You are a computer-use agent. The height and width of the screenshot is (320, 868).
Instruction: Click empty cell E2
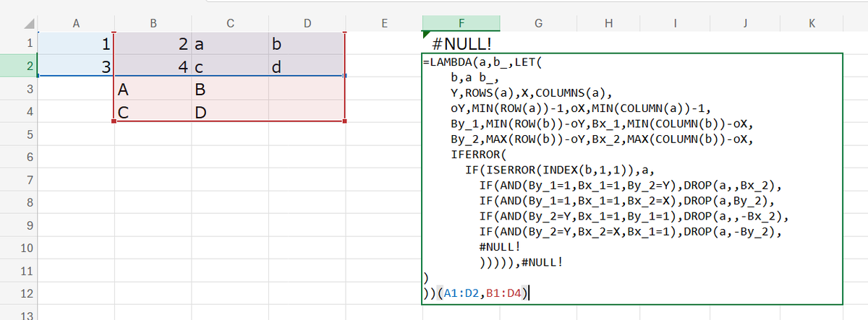383,66
